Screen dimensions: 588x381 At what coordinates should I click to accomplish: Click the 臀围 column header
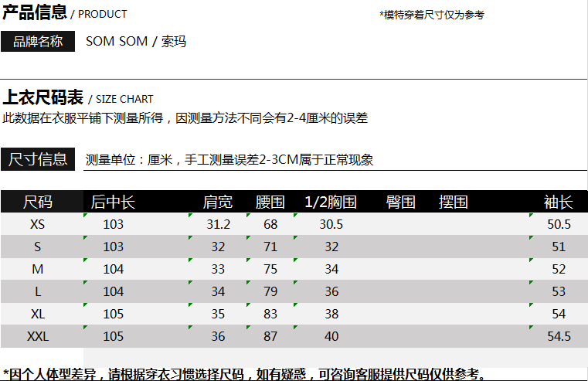point(401,202)
